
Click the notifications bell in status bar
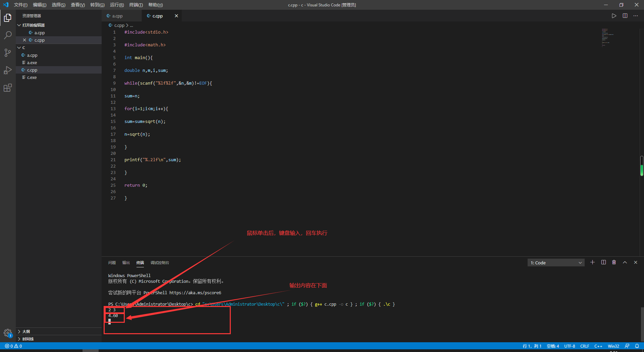[637, 346]
